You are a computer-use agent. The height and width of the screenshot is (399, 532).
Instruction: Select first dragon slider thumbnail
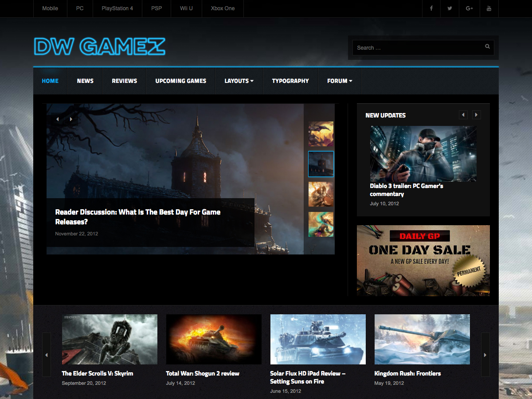(321, 134)
